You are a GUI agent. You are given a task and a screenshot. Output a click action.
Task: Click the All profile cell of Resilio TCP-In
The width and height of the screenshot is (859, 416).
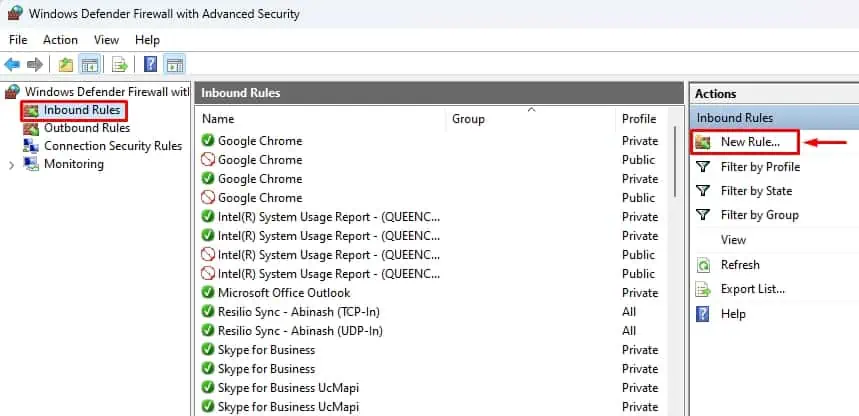629,312
